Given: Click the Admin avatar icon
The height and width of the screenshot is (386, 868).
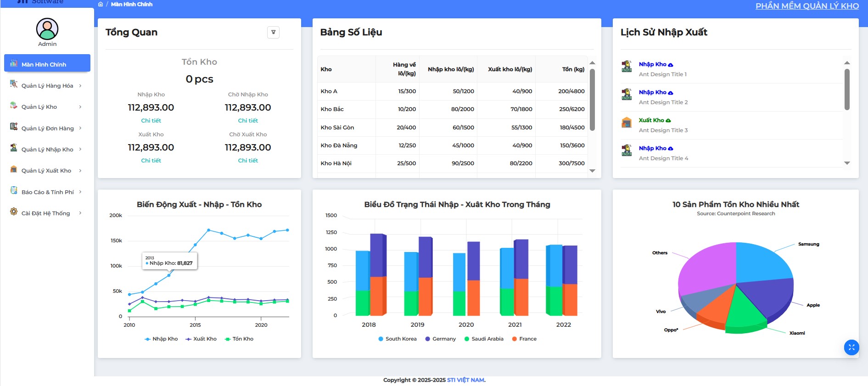Looking at the screenshot, I should pyautogui.click(x=47, y=29).
